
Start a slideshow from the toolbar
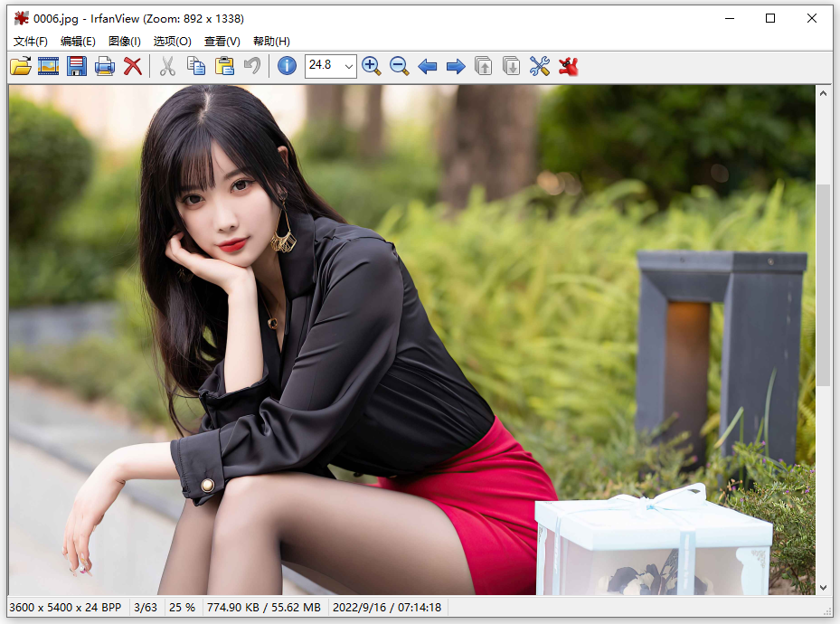(48, 65)
